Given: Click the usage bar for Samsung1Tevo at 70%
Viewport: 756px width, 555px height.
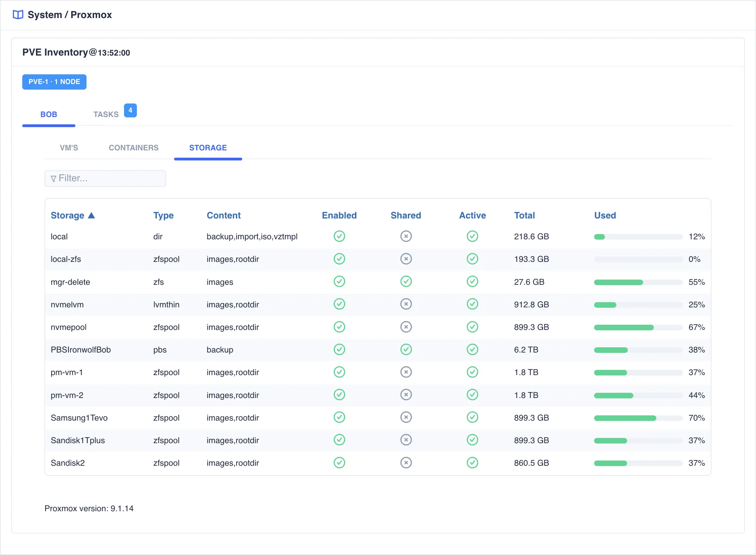Looking at the screenshot, I should tap(638, 418).
